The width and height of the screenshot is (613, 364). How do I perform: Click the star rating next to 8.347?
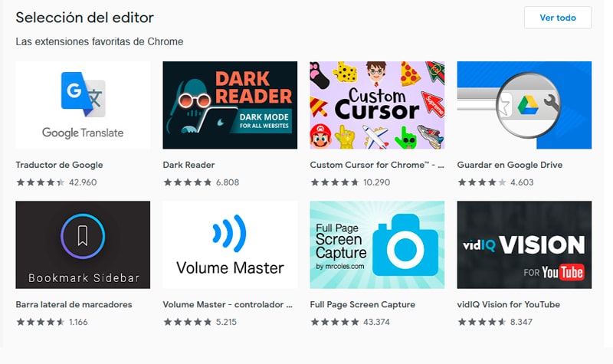[482, 322]
